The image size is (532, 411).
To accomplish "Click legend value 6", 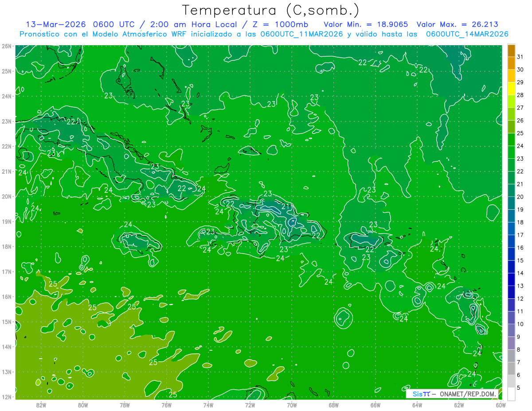I will [519, 375].
